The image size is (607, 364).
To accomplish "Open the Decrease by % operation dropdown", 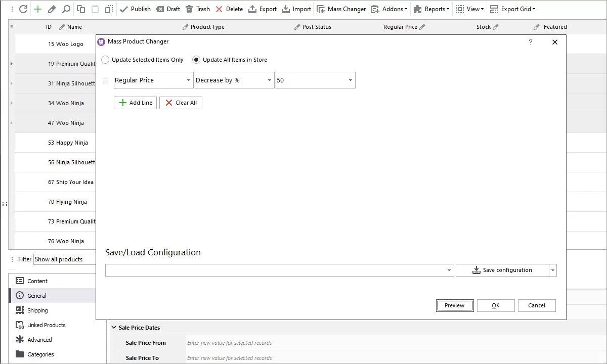I will [x=269, y=80].
